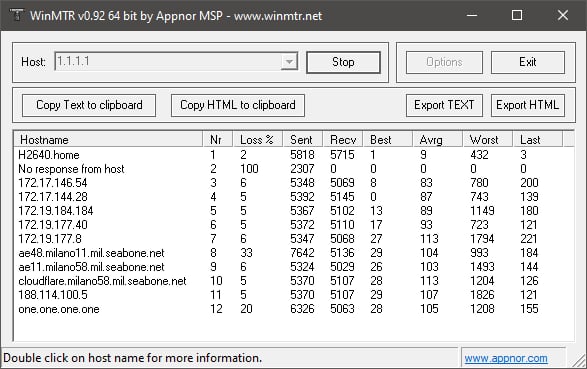
Task: Click Worst value 432 in H2640.home row
Action: (x=479, y=155)
